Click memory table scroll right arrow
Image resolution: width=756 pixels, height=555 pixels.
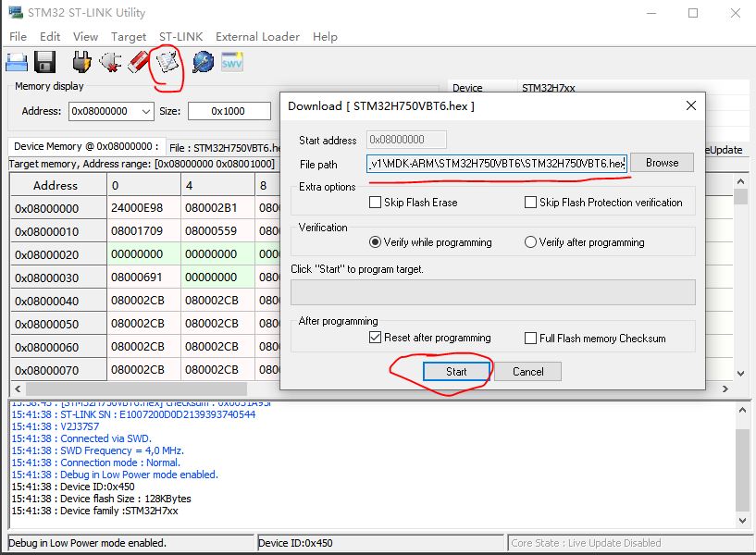(x=725, y=388)
